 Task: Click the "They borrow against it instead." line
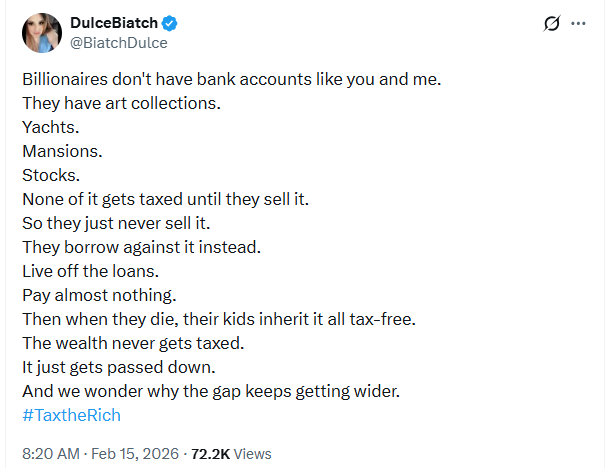point(138,247)
